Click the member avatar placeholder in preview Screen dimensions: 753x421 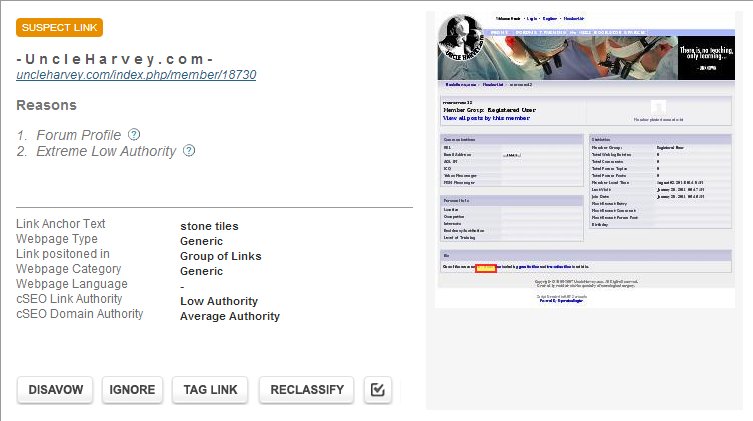click(x=658, y=106)
